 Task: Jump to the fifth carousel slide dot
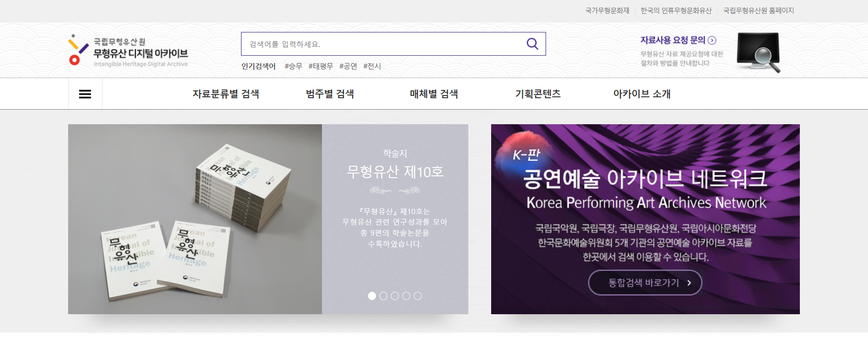418,296
